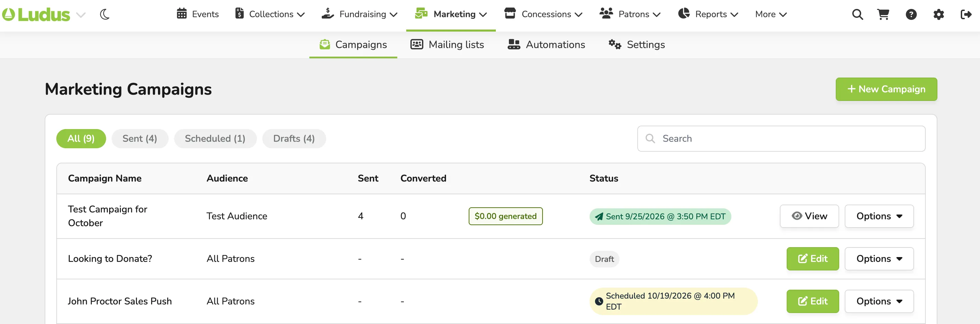Screen dimensions: 980x324
Task: Click the Test Audience cell
Action: (x=237, y=216)
